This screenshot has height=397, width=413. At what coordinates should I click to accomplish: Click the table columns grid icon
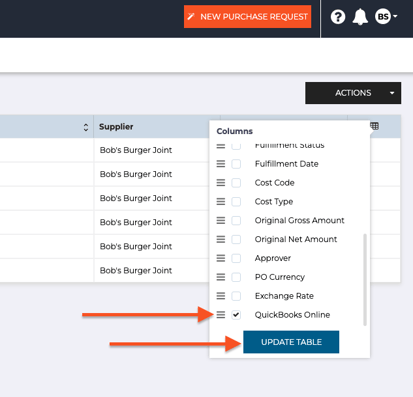(374, 126)
